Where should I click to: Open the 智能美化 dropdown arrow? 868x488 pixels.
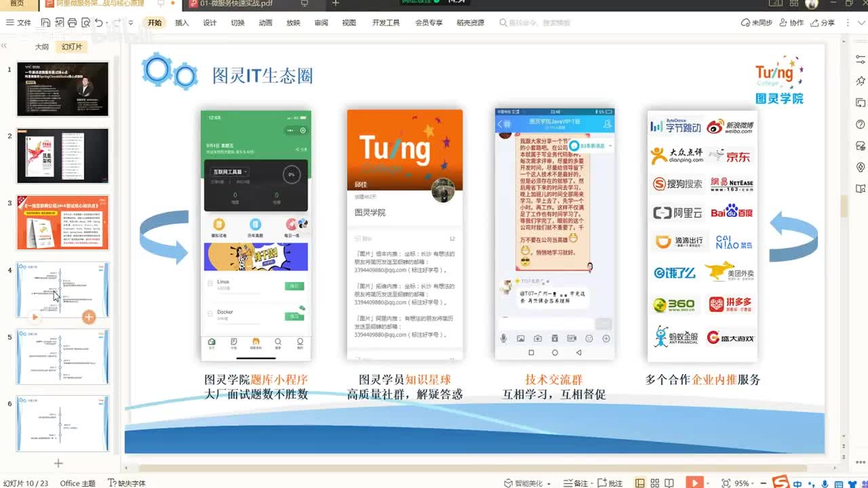[549, 483]
